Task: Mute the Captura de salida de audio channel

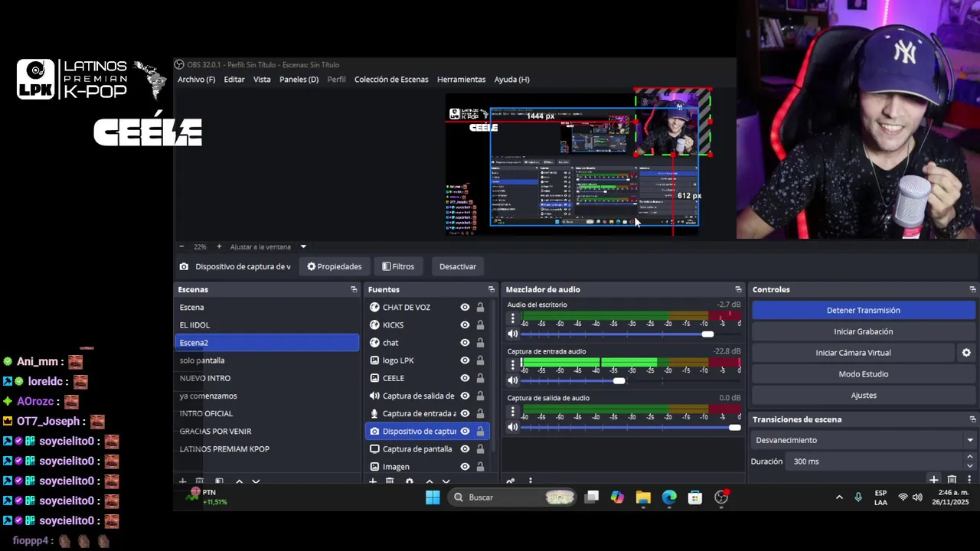Action: [x=513, y=427]
